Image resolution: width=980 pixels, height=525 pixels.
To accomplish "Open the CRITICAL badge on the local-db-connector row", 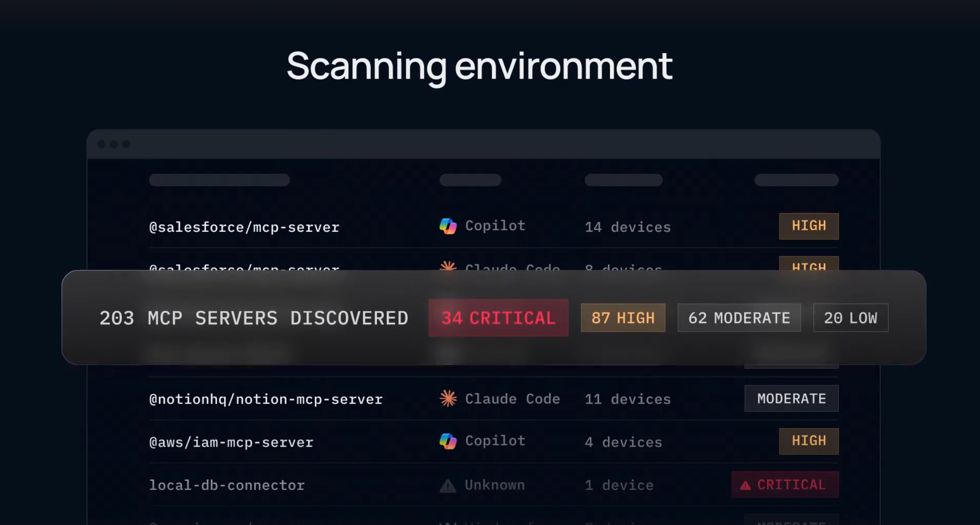I will [x=785, y=485].
